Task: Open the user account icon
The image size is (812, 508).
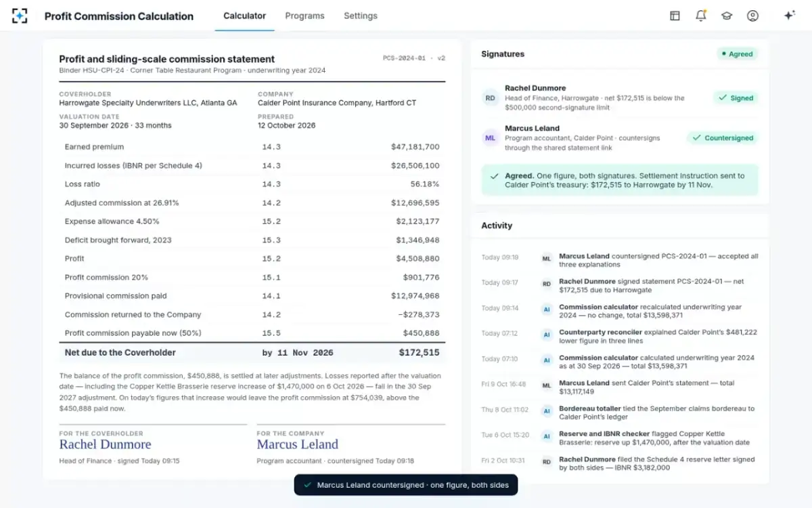Action: coord(752,16)
